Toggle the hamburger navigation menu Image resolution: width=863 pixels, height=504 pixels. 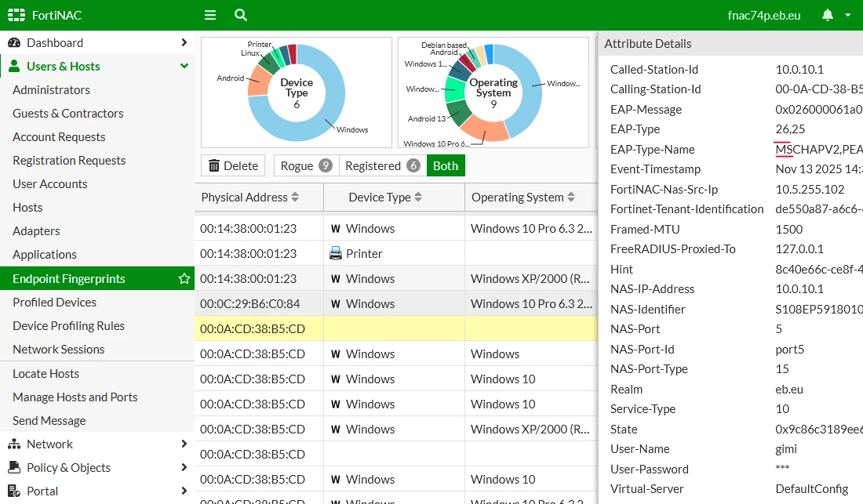click(x=210, y=15)
